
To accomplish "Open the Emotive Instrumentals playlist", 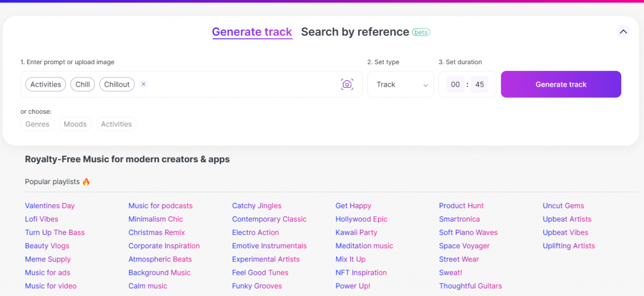I will pos(269,246).
